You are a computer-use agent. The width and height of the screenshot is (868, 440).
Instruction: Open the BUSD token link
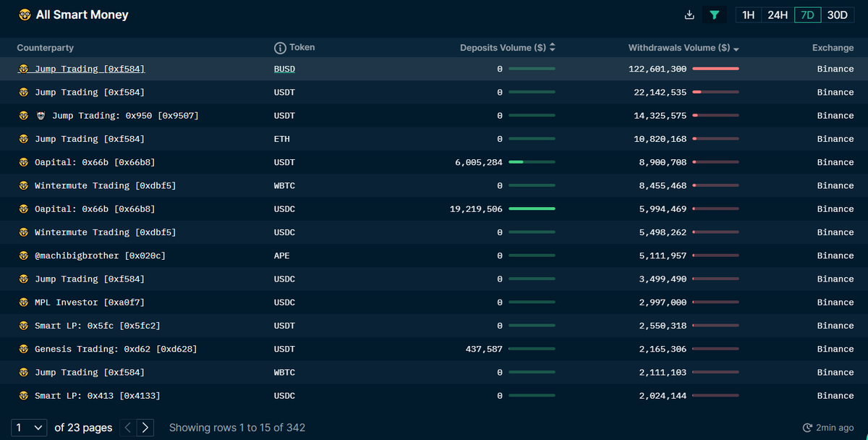[x=284, y=69]
